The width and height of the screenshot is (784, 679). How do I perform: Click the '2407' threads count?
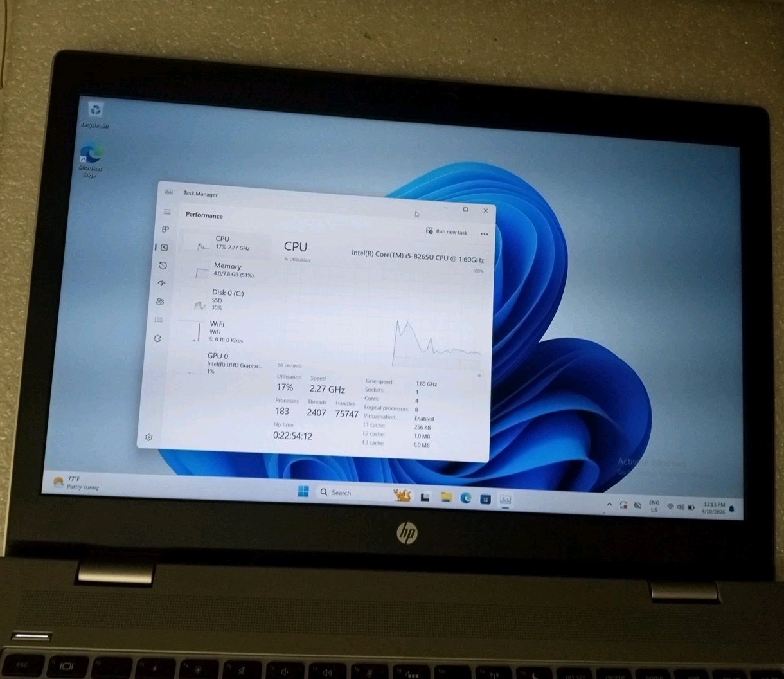(316, 412)
